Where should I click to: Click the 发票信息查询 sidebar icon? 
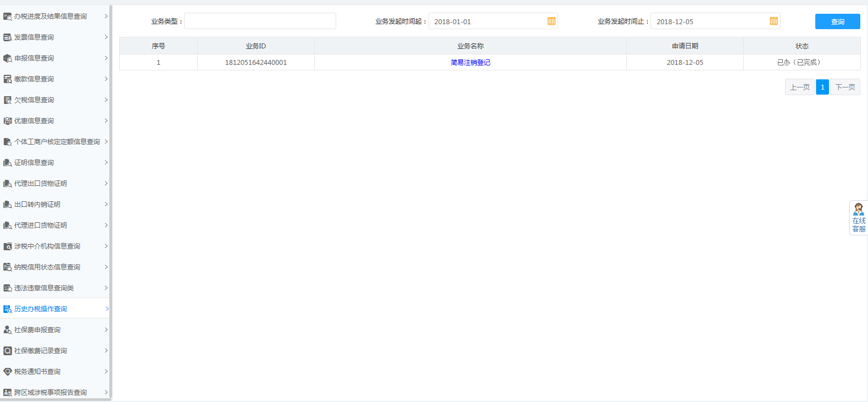coord(8,37)
